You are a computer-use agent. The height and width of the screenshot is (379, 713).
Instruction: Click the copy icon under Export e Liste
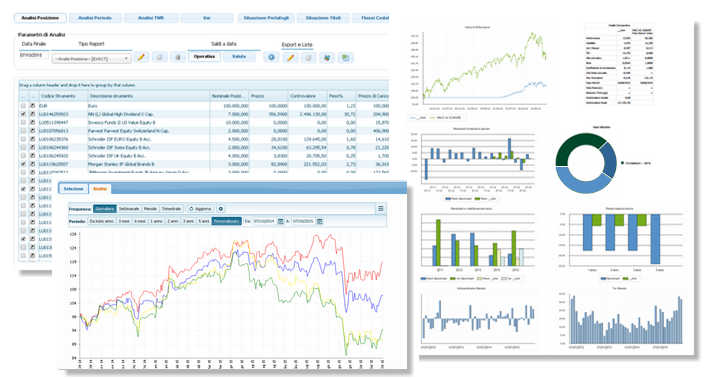[x=308, y=58]
